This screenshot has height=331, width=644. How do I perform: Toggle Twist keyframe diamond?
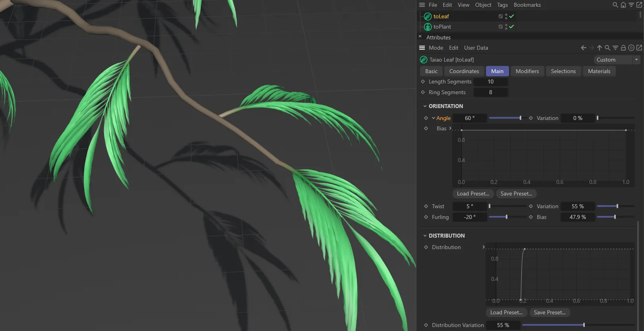click(x=426, y=206)
